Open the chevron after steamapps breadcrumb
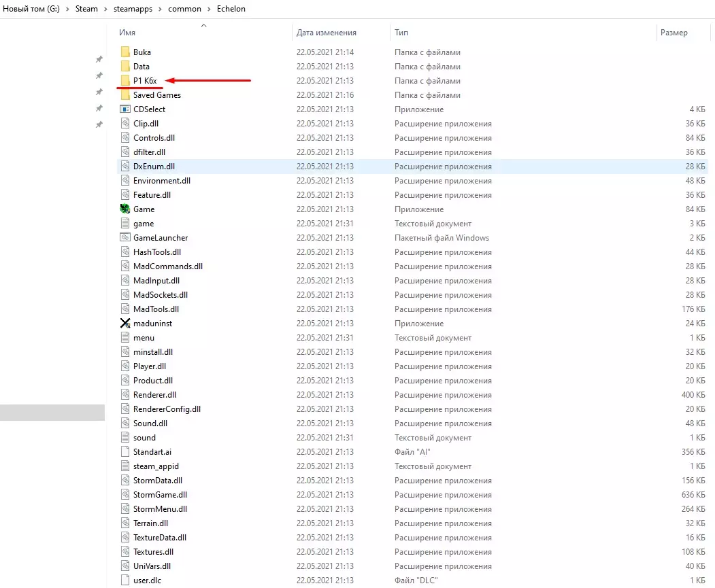Image resolution: width=715 pixels, height=588 pixels. [x=160, y=9]
